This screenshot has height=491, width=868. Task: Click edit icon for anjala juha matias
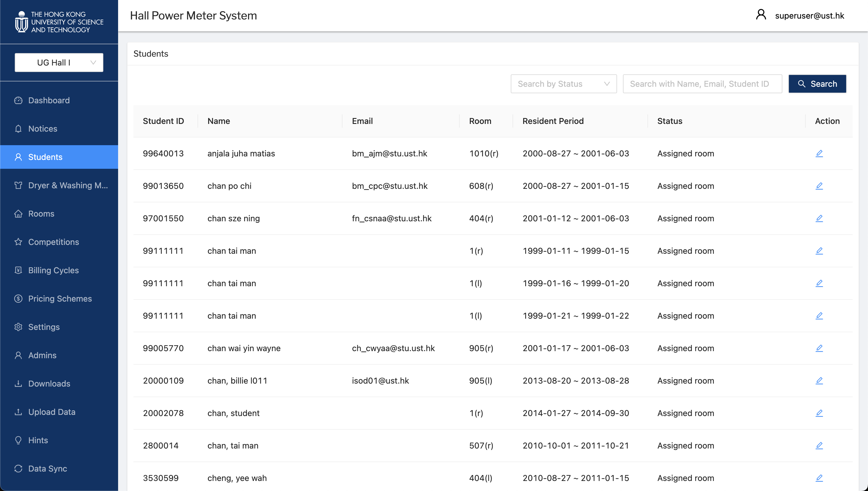tap(819, 153)
